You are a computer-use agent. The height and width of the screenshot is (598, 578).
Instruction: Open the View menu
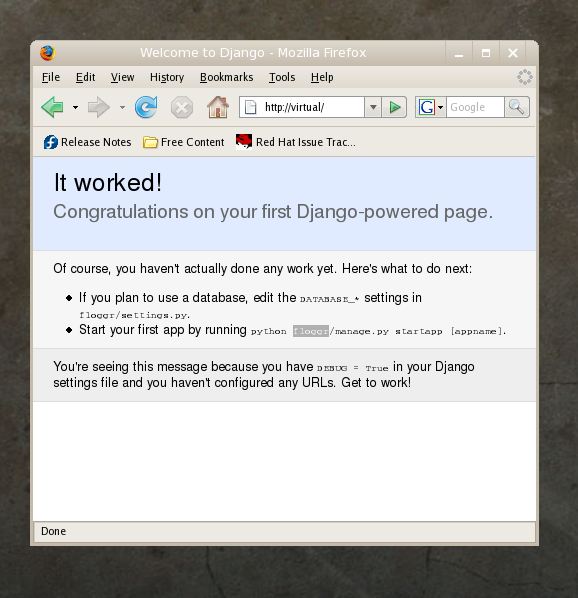122,77
